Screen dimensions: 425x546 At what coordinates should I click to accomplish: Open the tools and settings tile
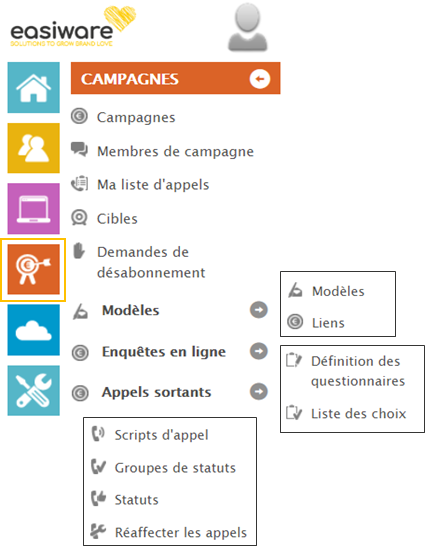33,390
